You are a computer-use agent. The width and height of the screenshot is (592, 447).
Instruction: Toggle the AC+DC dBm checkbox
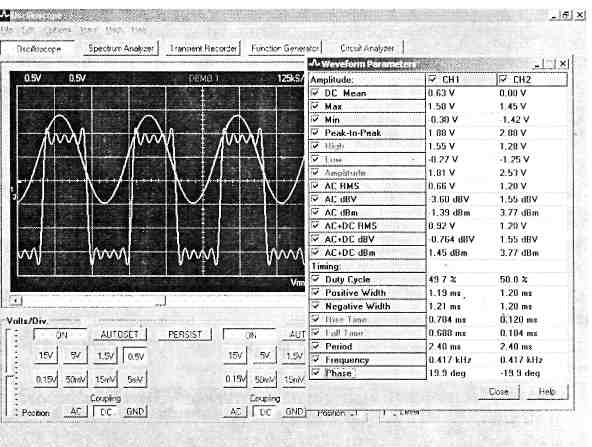tap(316, 252)
